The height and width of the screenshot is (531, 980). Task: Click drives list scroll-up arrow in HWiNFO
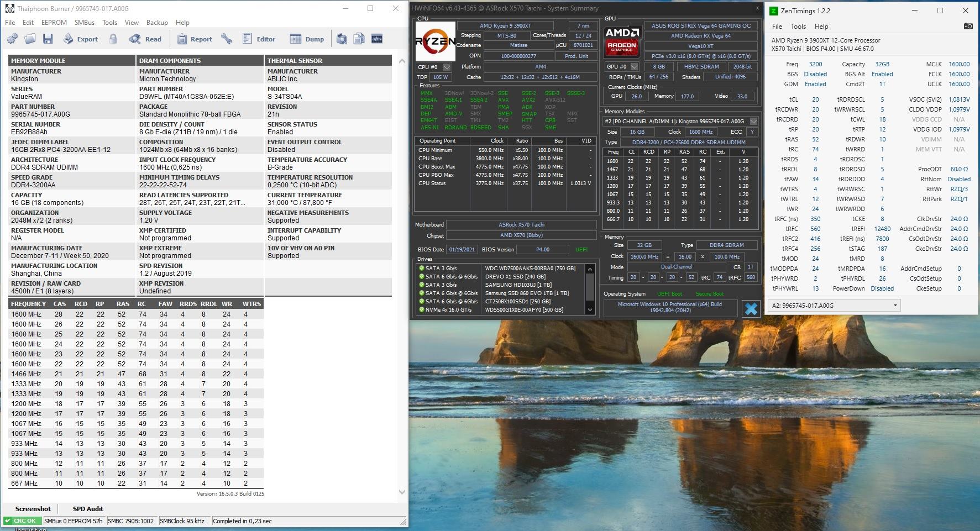590,269
